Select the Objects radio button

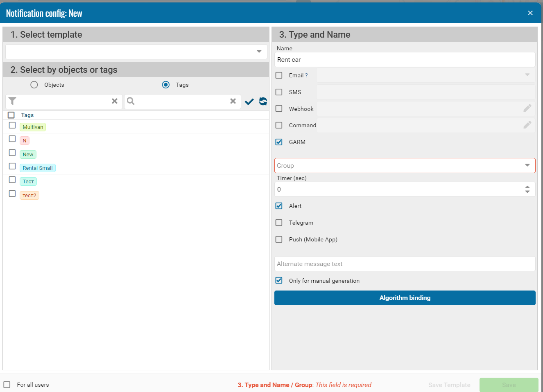34,85
